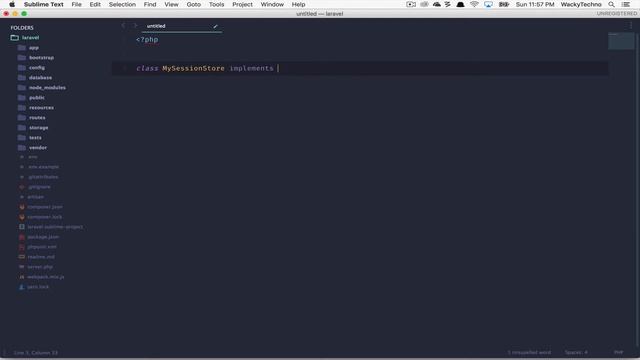Open the Edit menu

click(95, 4)
